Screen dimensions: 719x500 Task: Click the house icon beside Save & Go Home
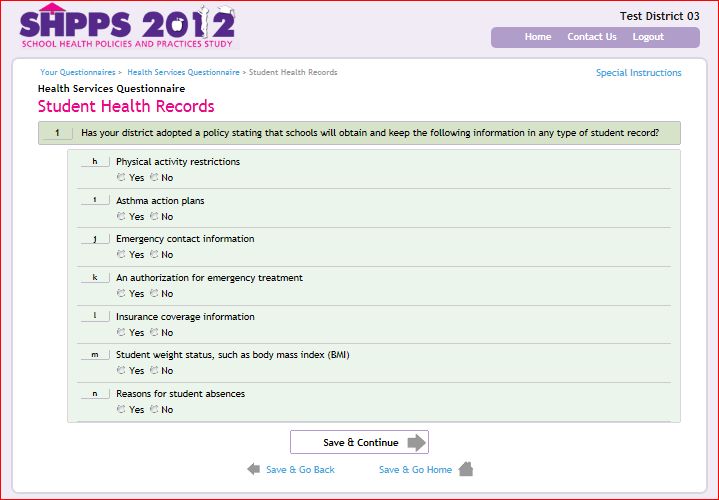coord(465,469)
